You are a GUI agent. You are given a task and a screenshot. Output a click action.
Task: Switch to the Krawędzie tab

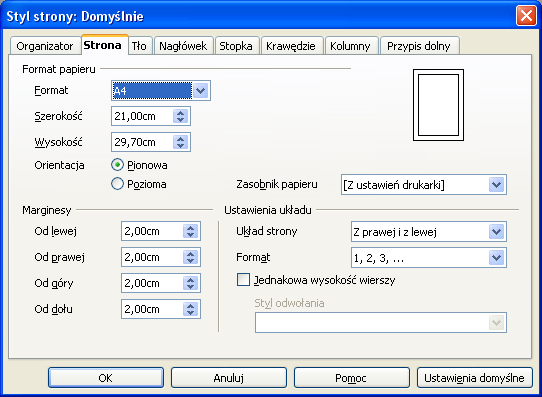click(292, 46)
